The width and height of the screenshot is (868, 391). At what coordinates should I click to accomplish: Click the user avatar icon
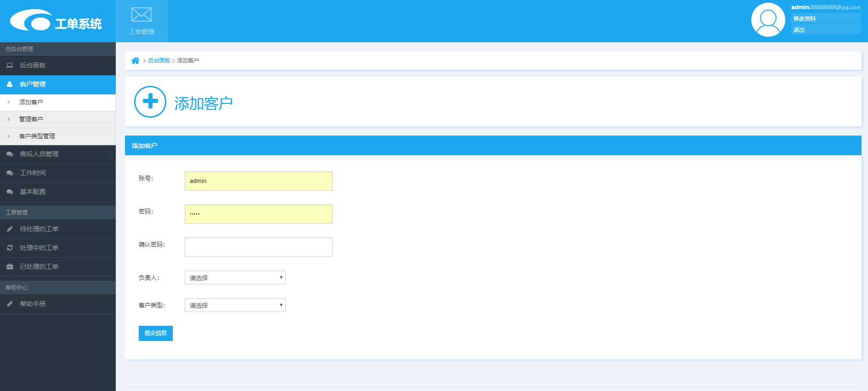click(x=768, y=20)
